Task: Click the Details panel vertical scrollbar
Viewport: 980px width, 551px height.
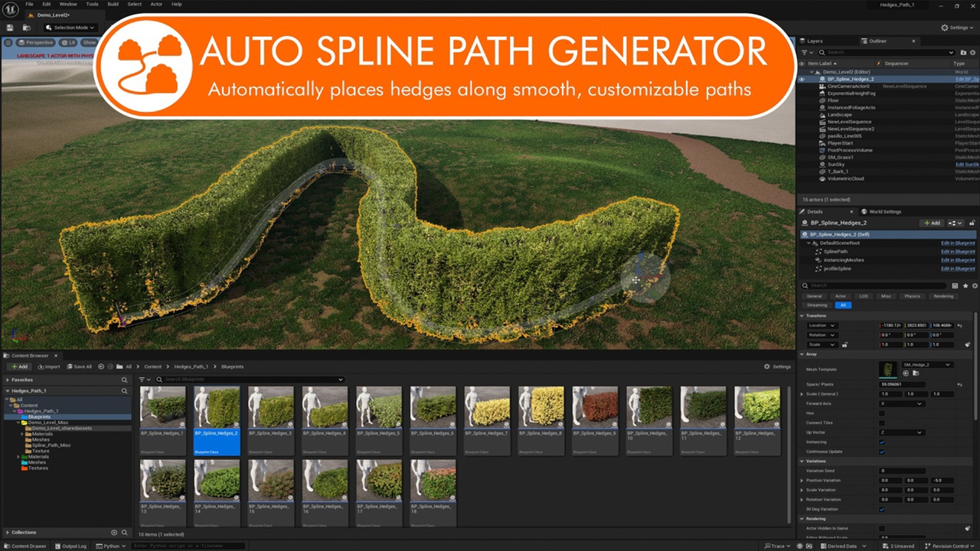Action: 975,366
